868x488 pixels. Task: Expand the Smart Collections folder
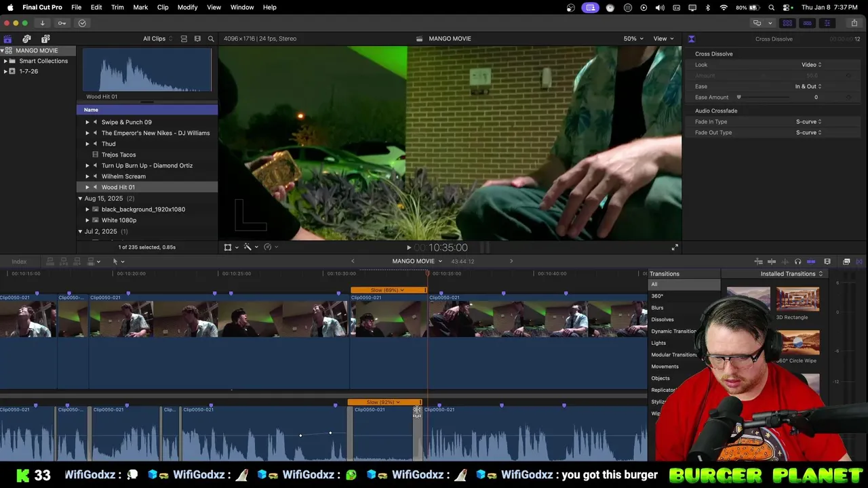(x=5, y=61)
